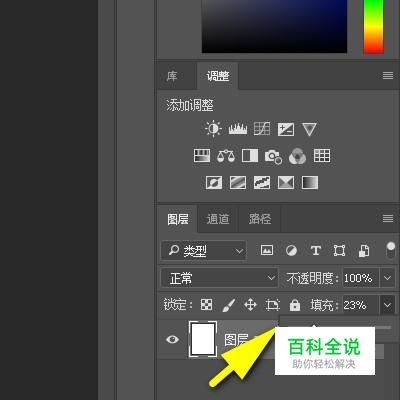Image resolution: width=400 pixels, height=400 pixels.
Task: Open the 调整 panel flyout menu
Action: [x=388, y=76]
